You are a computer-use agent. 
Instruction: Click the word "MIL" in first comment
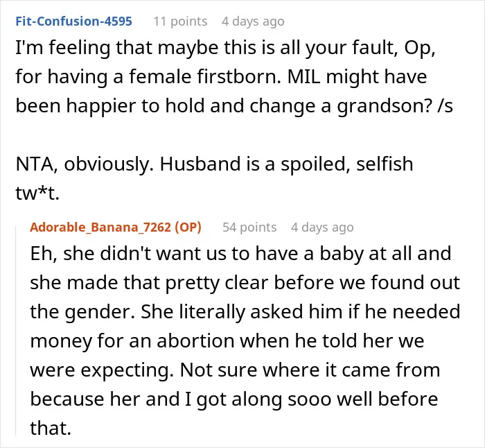[303, 76]
